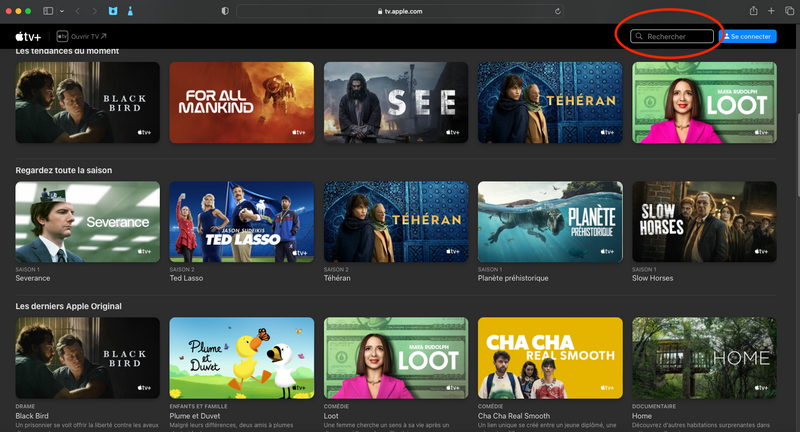800x432 pixels.
Task: Click the Rechercher search field
Action: point(672,36)
